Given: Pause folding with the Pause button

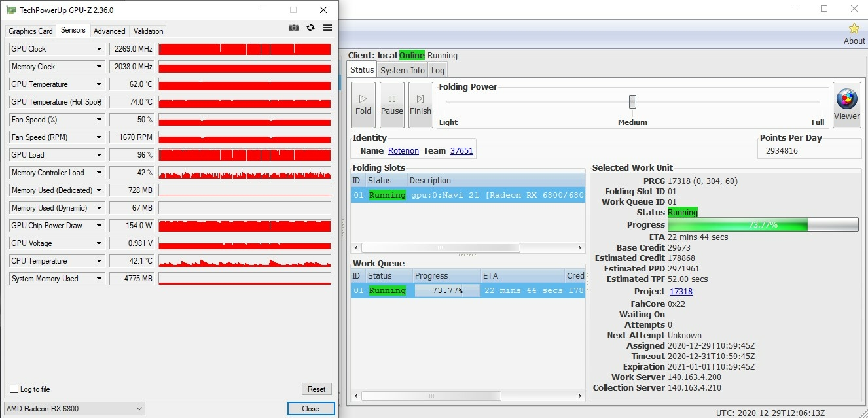Looking at the screenshot, I should click(x=392, y=105).
